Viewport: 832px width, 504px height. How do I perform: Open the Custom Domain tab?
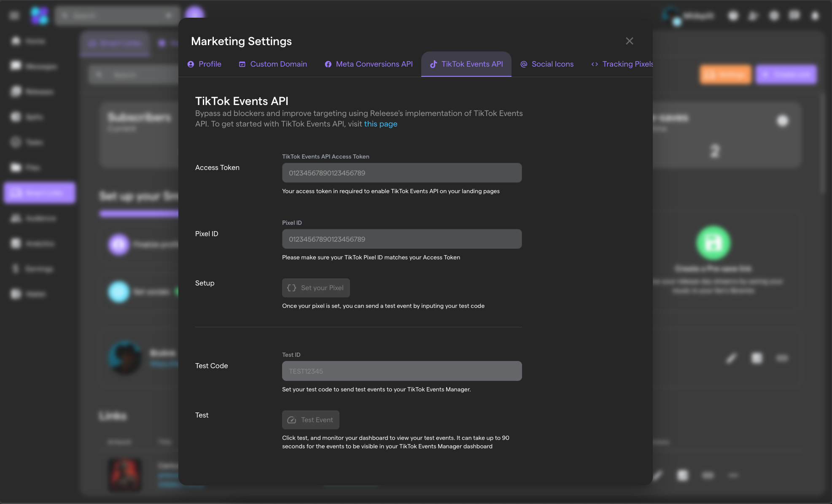click(x=273, y=64)
